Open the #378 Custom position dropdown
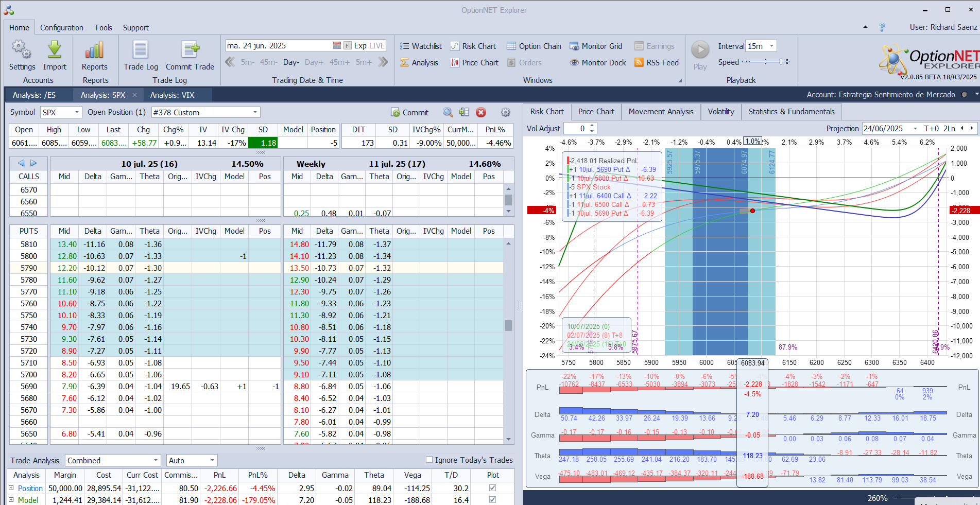Screen dimensions: 980x505 [x=255, y=112]
